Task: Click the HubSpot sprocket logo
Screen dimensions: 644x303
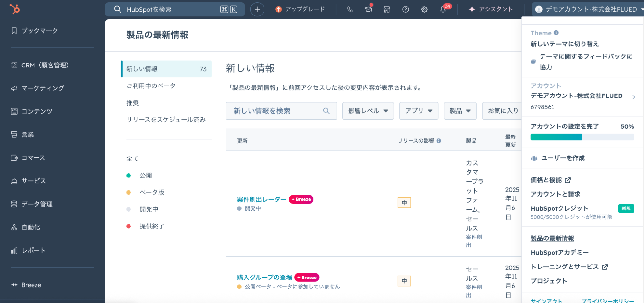Action: 14,9
